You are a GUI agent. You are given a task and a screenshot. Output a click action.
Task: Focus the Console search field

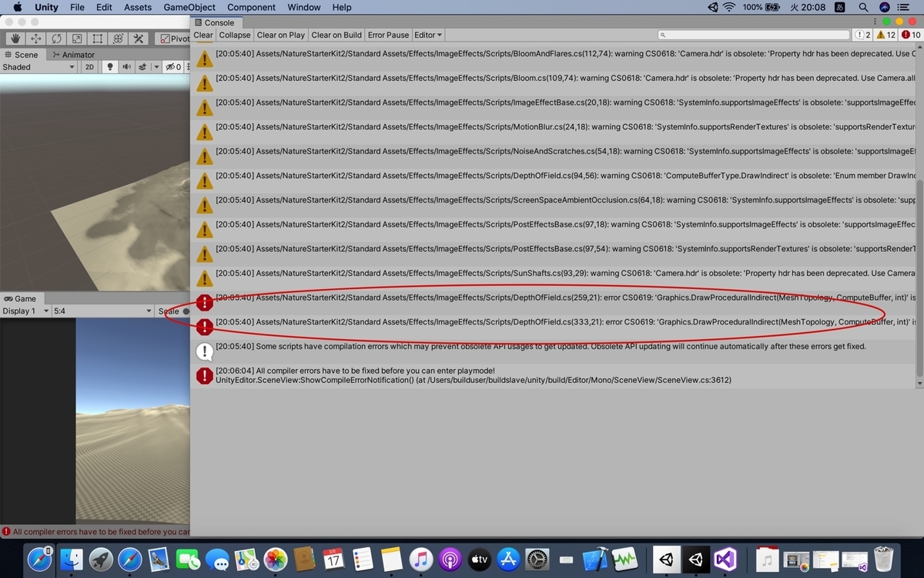coord(752,35)
